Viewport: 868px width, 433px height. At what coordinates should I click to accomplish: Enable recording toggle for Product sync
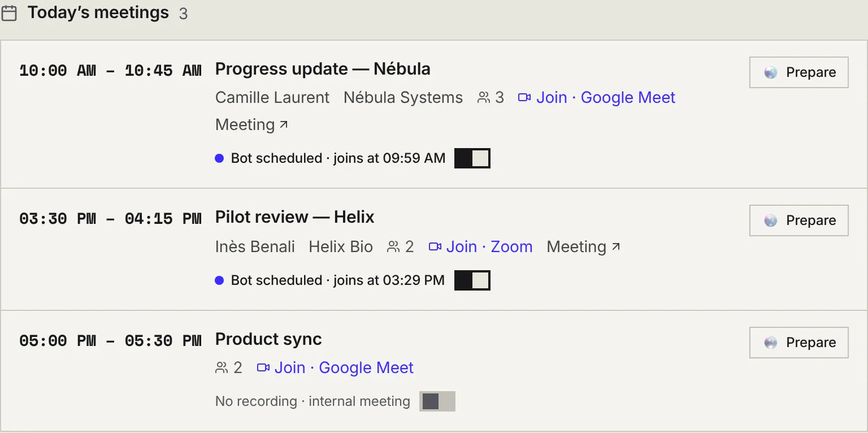[x=437, y=401]
